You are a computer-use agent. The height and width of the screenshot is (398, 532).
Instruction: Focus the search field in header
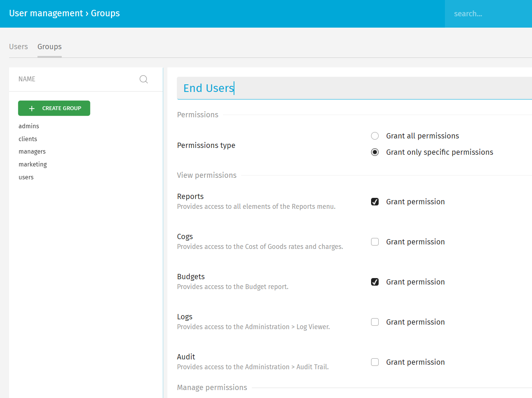[488, 14]
